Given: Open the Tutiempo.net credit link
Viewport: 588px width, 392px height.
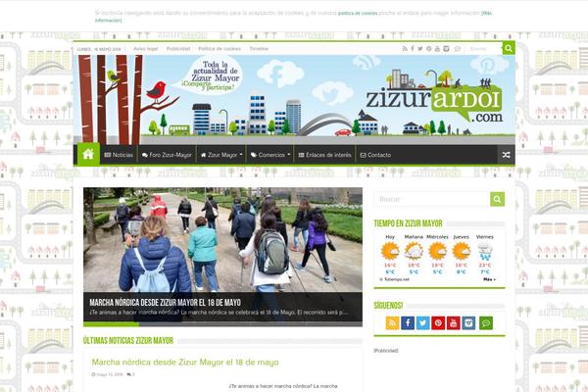Looking at the screenshot, I should point(394,279).
